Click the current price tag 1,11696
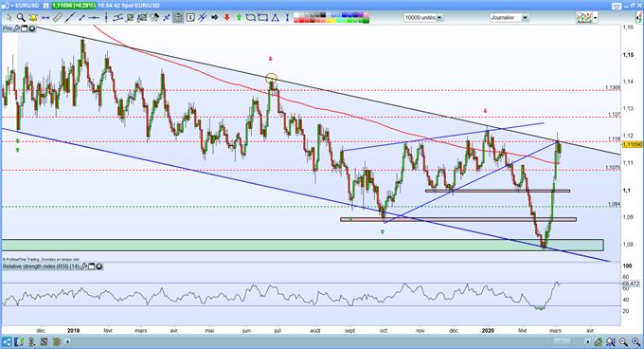The image size is (644, 349). point(633,144)
